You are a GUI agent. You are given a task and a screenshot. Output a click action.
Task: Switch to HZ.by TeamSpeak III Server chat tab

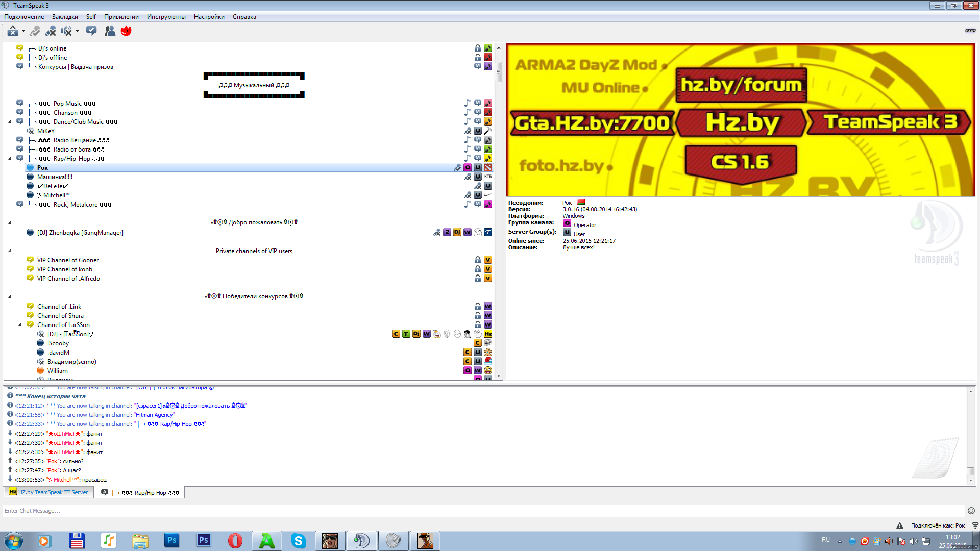pyautogui.click(x=48, y=492)
